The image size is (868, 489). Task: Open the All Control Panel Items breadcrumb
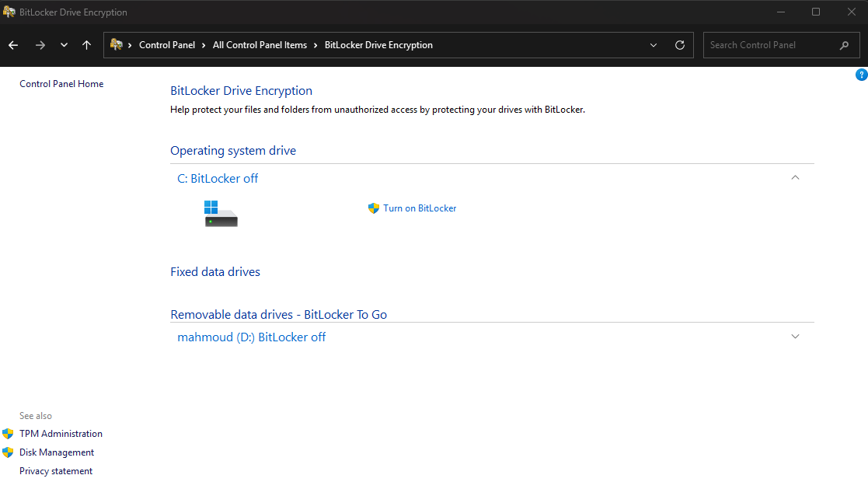[260, 45]
